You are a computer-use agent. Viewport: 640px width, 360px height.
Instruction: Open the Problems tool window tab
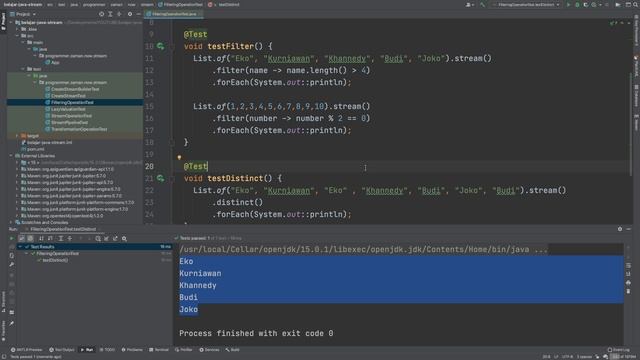coord(132,350)
